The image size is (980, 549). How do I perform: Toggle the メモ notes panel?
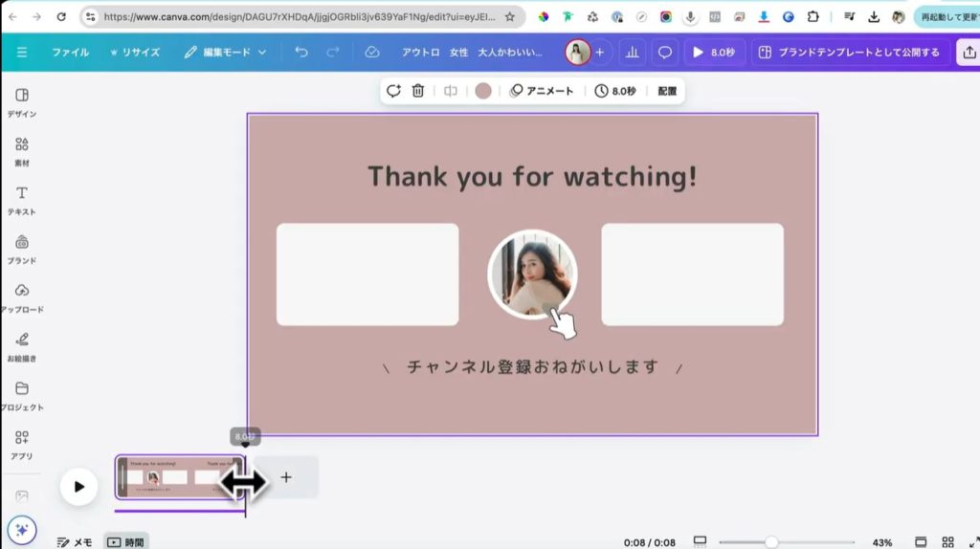point(75,542)
